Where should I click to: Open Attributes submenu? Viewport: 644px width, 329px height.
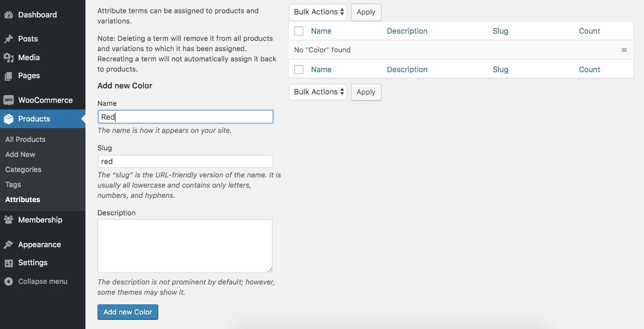click(23, 200)
